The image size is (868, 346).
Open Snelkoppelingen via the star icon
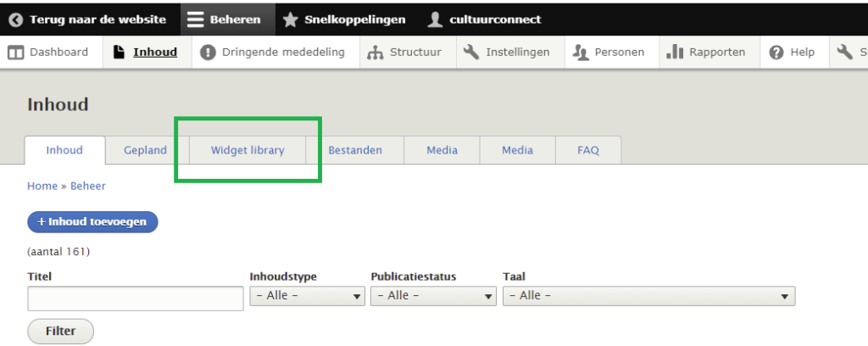(x=290, y=20)
